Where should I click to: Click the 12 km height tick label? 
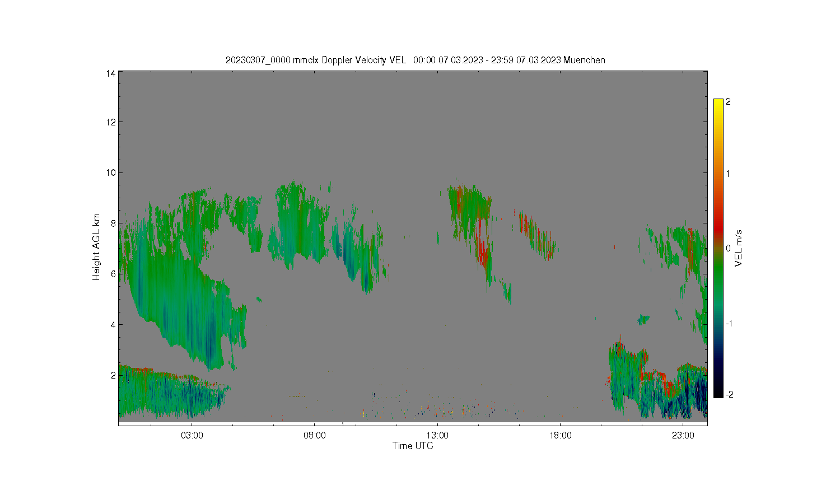click(112, 122)
